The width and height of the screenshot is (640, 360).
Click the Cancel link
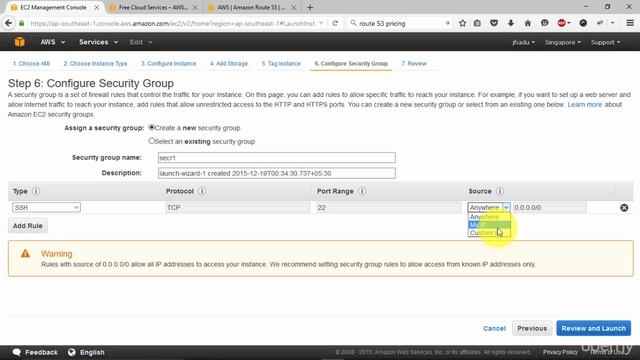pos(494,328)
